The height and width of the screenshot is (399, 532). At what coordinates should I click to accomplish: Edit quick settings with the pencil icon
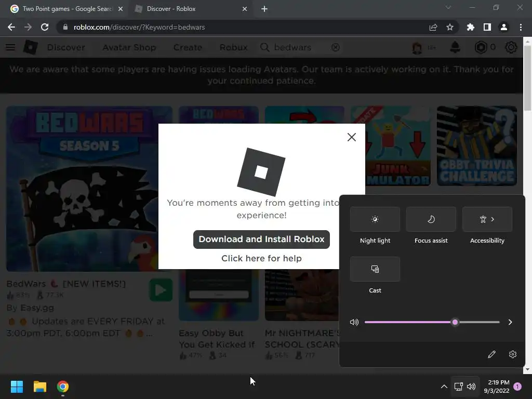[x=491, y=354]
